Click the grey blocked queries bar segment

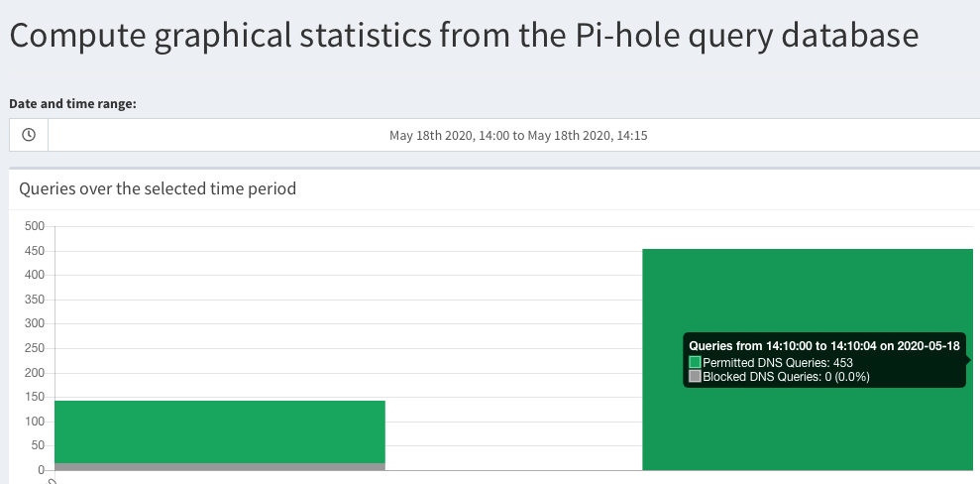coord(220,467)
